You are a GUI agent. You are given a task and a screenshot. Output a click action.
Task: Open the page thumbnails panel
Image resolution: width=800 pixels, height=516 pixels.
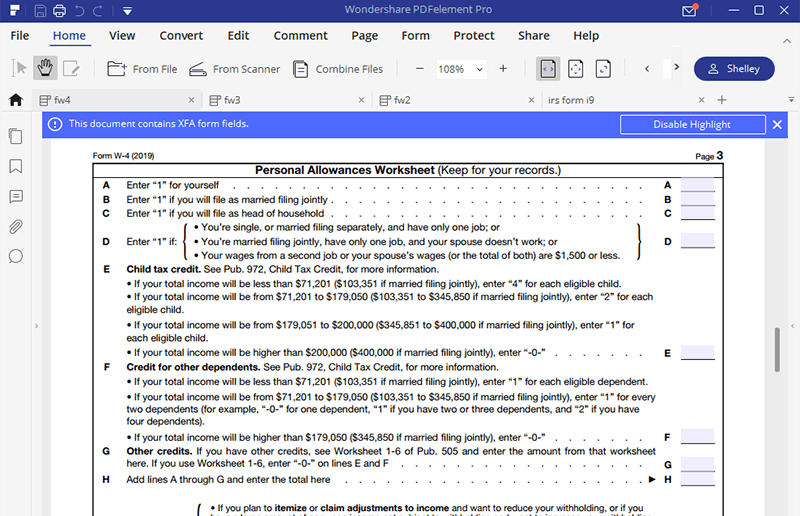[16, 136]
